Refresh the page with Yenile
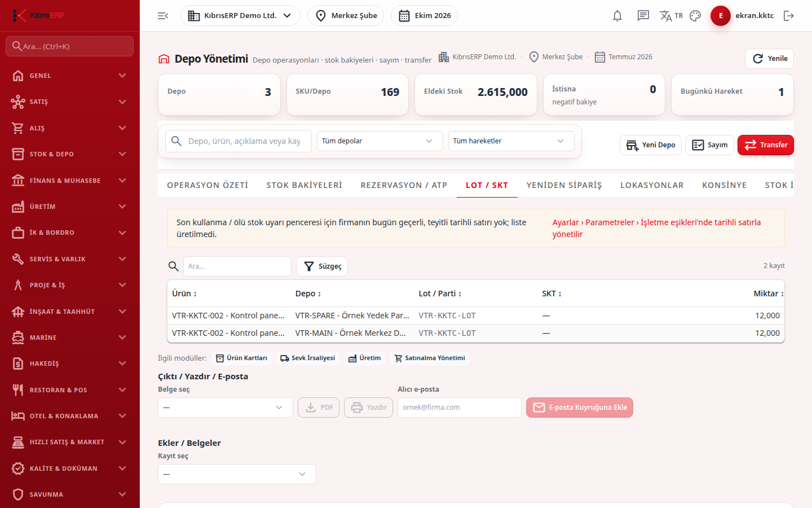Image resolution: width=812 pixels, height=508 pixels. (770, 59)
